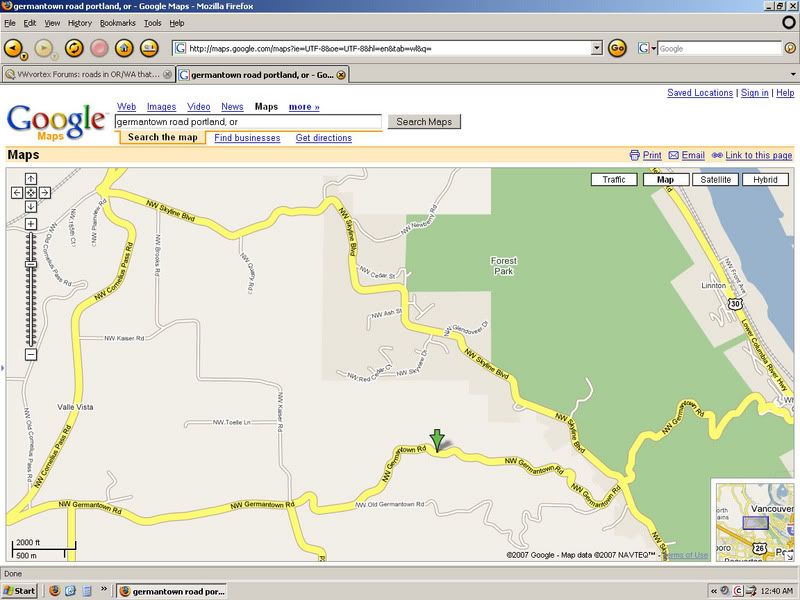Pan the map right with arrow
Viewport: 800px width, 600px height.
click(44, 192)
